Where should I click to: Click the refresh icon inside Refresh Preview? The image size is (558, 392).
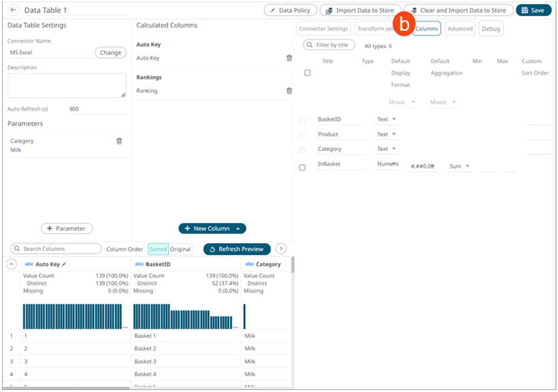click(212, 248)
